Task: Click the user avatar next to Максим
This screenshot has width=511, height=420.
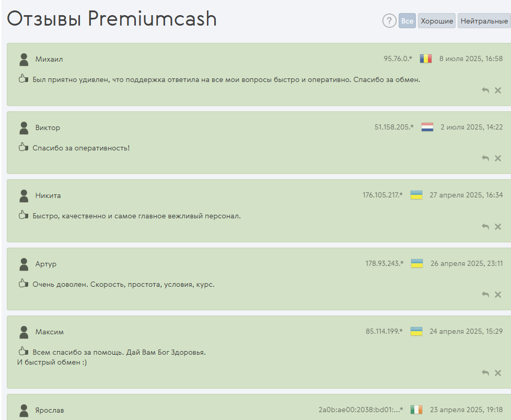Action: click(x=24, y=332)
